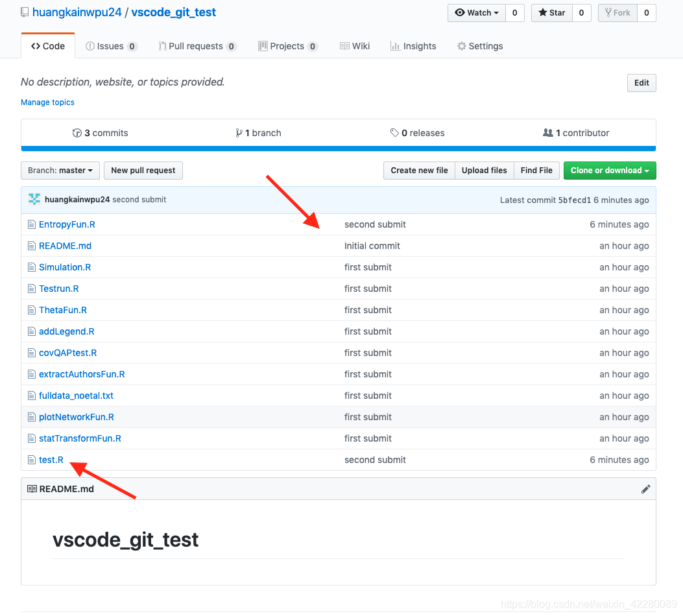Click the Create new file button
Image resolution: width=683 pixels, height=616 pixels.
(418, 170)
